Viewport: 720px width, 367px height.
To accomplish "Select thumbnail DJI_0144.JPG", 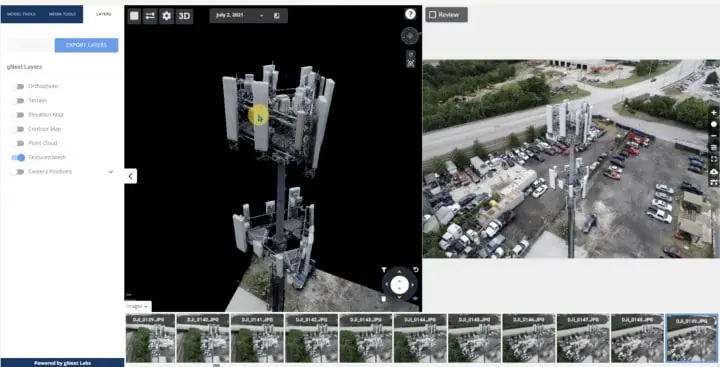I will click(420, 338).
